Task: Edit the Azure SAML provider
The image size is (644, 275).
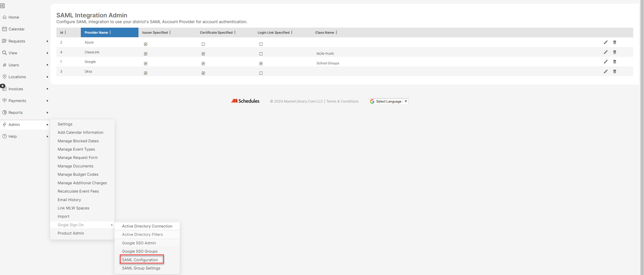Action: pos(606,42)
